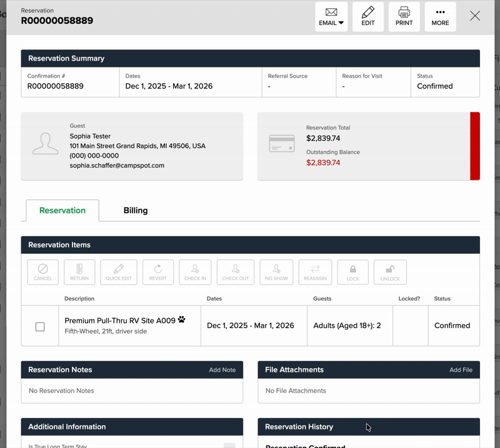The width and height of the screenshot is (500, 448).
Task: Switch to the Billing tab
Action: point(136,211)
